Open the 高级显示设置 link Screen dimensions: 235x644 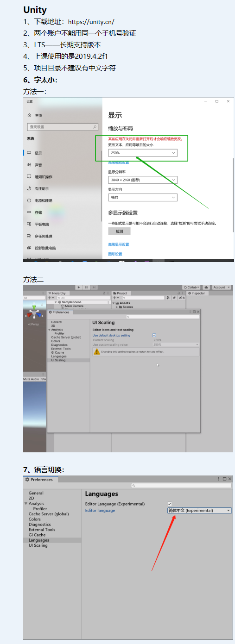[x=119, y=244]
